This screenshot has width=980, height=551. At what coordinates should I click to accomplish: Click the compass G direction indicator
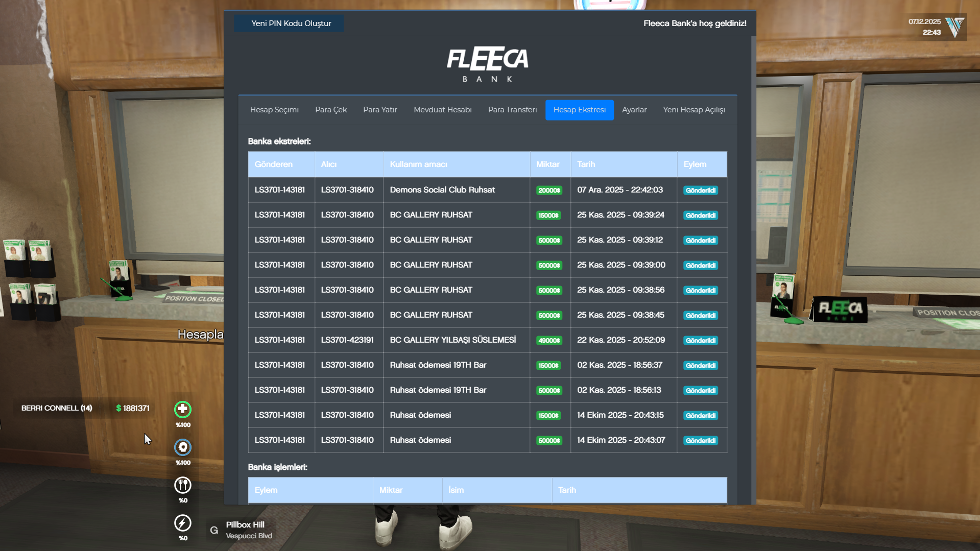pyautogui.click(x=214, y=530)
